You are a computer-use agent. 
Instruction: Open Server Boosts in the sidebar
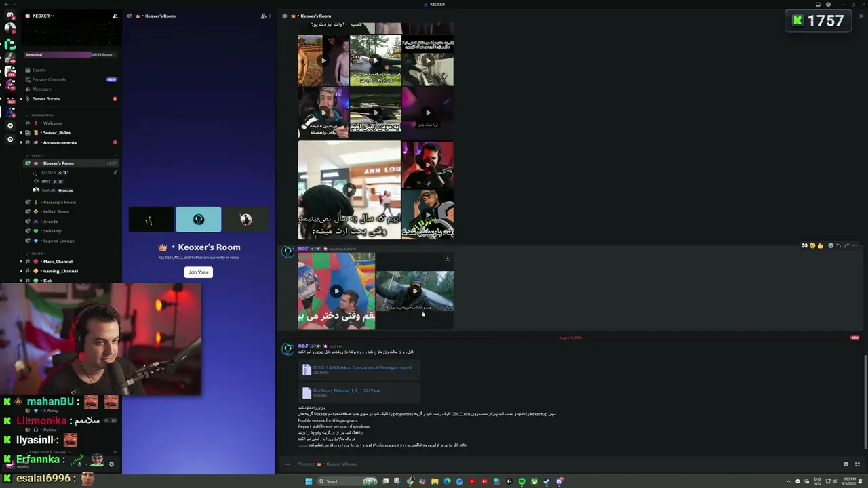tap(71, 99)
